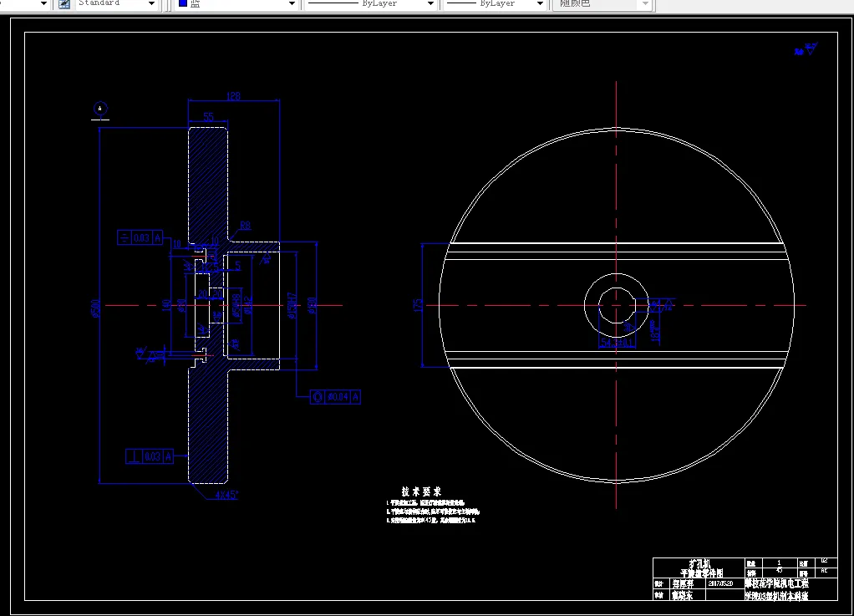The width and height of the screenshot is (854, 616).
Task: Select the 55 dimension text
Action: tap(208, 116)
